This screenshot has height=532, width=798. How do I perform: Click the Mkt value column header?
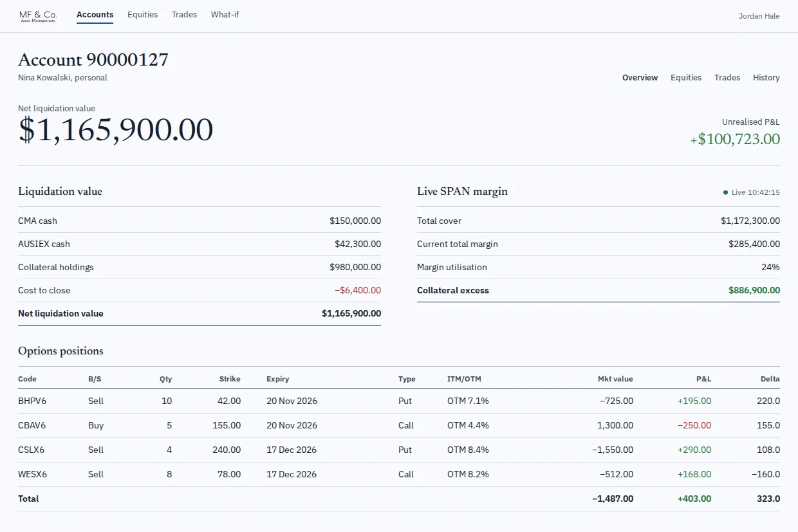click(x=615, y=379)
